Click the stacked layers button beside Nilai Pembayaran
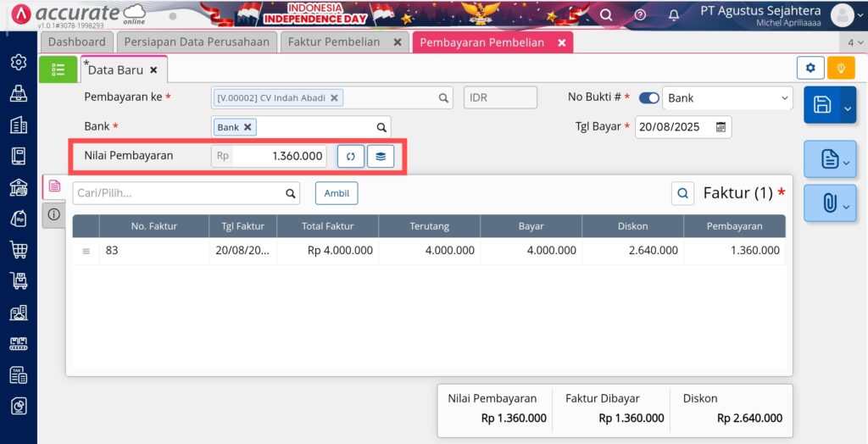Viewport: 868px width, 444px height. (x=381, y=157)
